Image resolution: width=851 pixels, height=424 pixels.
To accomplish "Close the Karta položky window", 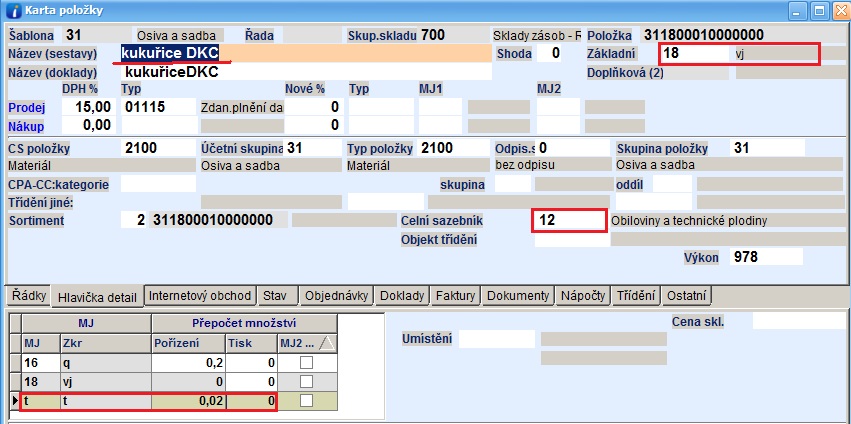I will tap(837, 11).
